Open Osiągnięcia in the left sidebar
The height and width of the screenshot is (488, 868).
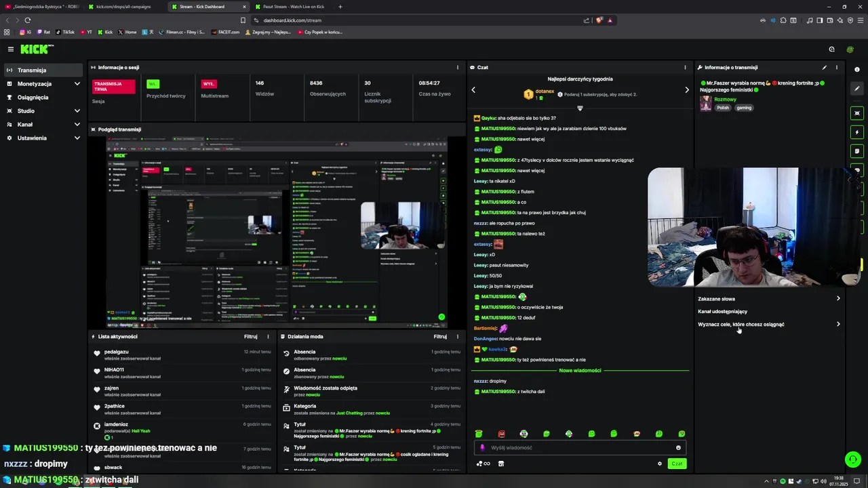pos(42,97)
